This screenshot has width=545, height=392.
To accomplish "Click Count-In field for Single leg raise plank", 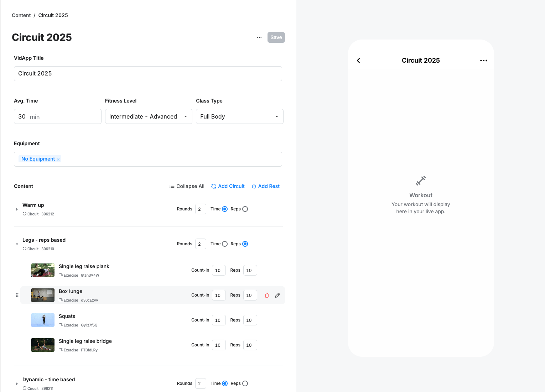I will (219, 270).
